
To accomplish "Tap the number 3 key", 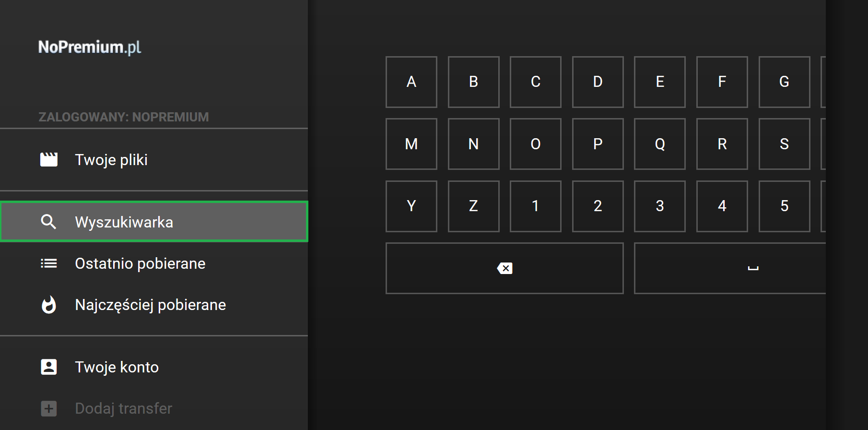I will pos(660,206).
